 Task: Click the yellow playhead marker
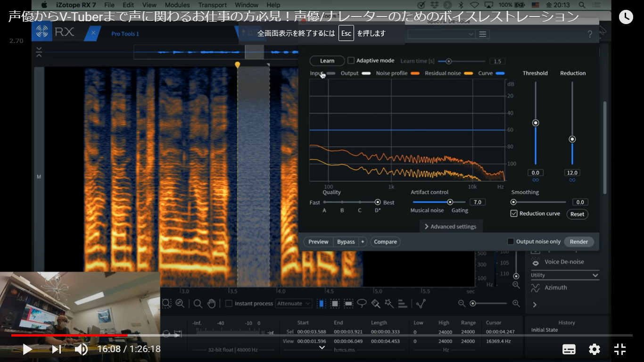coord(238,65)
